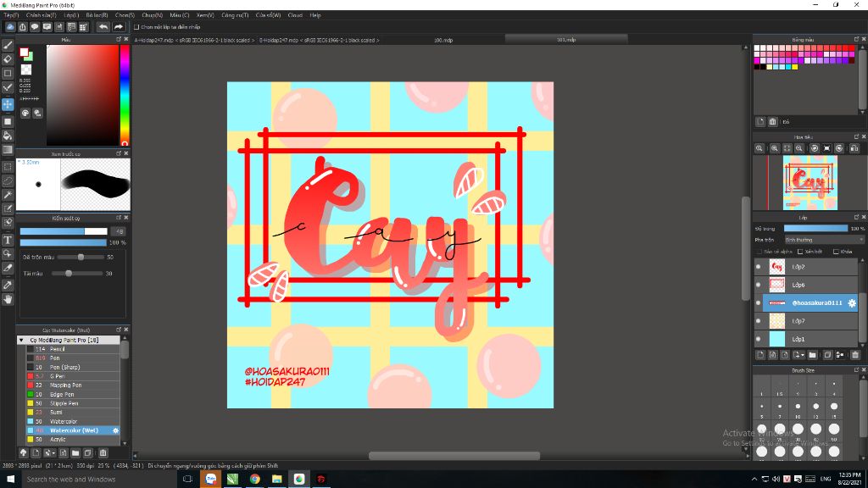Select the G Pen brush
The image size is (868, 488).
[x=73, y=376]
